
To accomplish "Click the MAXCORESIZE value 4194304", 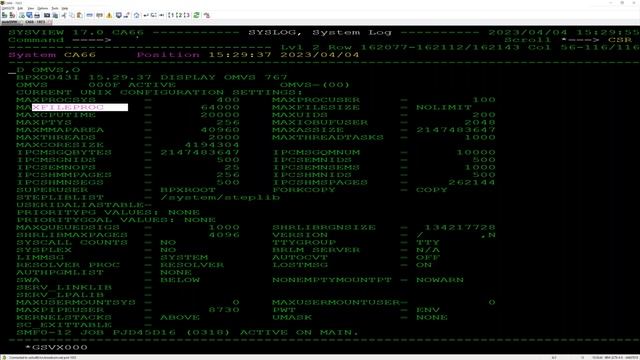I will click(212, 145).
